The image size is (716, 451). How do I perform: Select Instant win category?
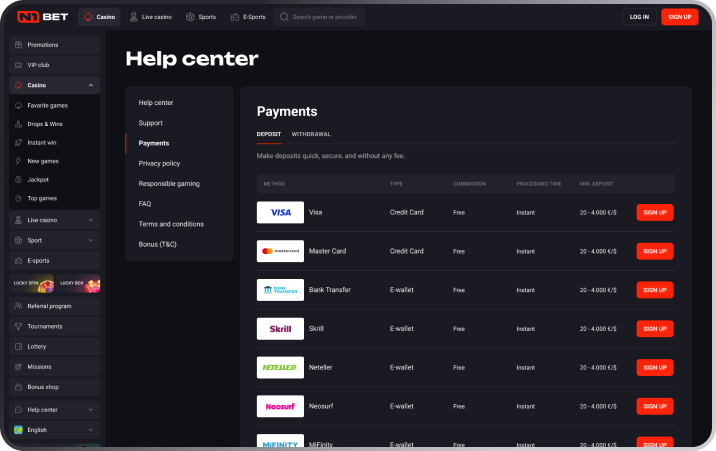point(43,142)
